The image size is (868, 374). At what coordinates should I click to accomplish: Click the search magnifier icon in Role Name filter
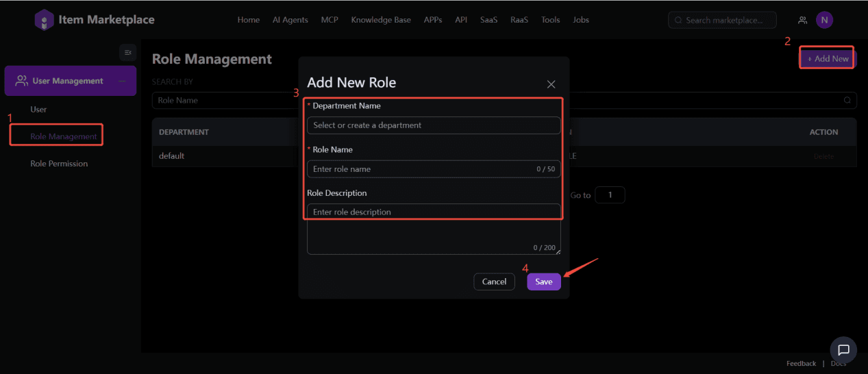(847, 100)
